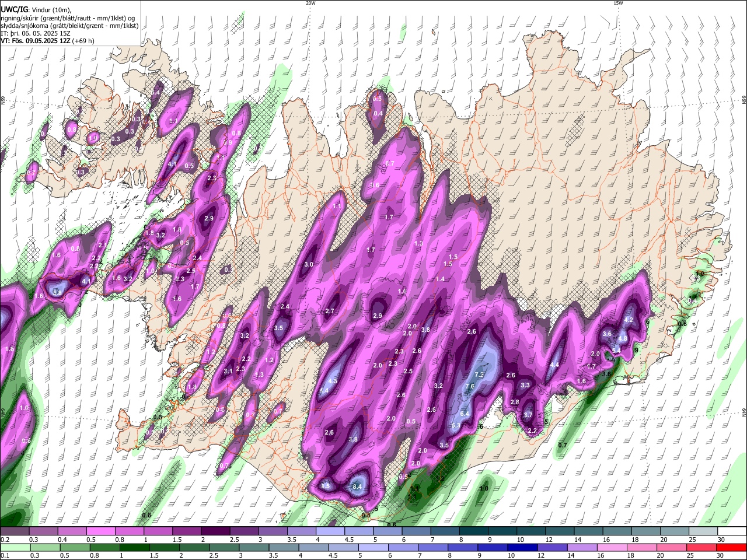Click the violet 14–16 rain legend swatch

click(x=582, y=547)
